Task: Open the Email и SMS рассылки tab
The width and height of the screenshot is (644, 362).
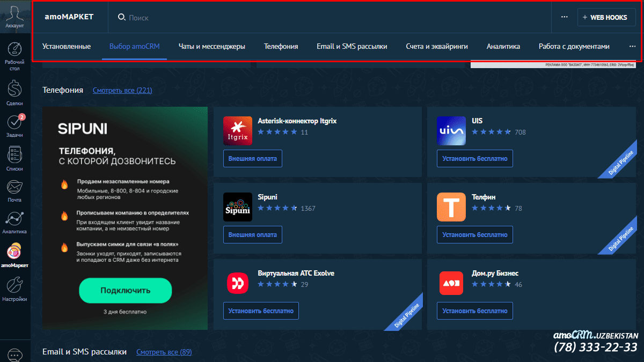Action: [352, 46]
